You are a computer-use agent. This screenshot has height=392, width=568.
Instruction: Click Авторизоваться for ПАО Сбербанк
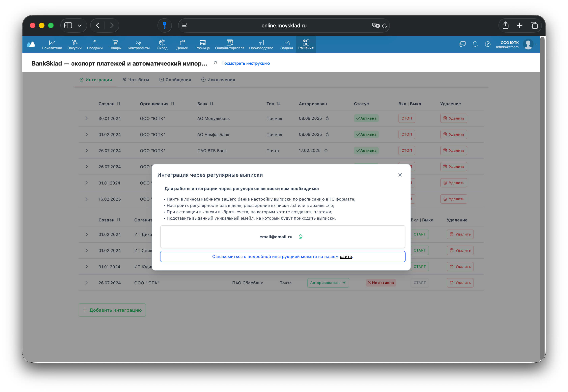pyautogui.click(x=328, y=283)
